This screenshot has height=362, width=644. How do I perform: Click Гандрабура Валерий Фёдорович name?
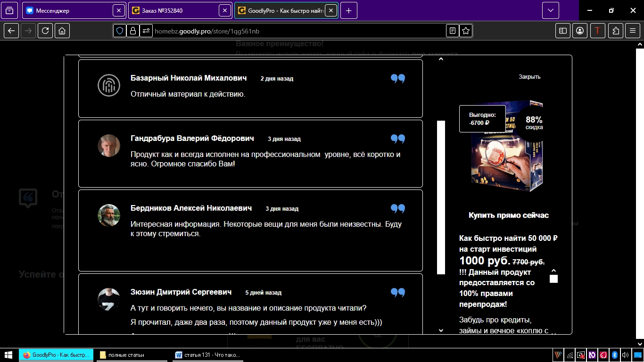point(192,139)
